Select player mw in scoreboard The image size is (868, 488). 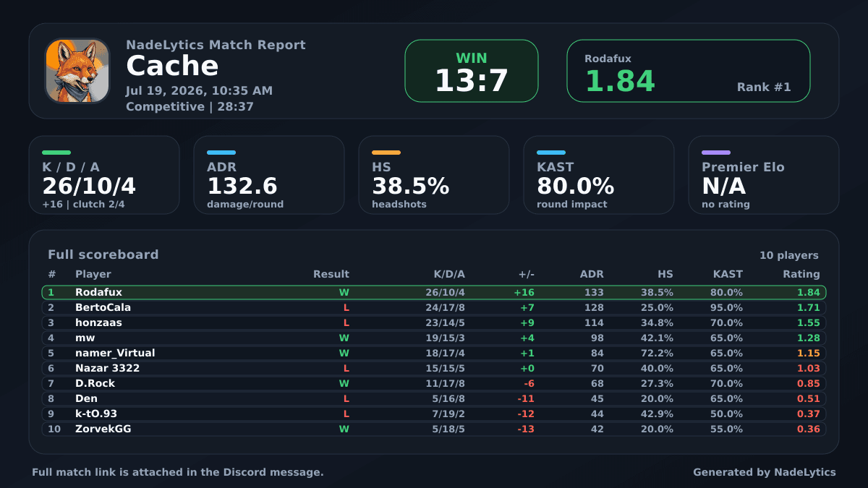(85, 338)
